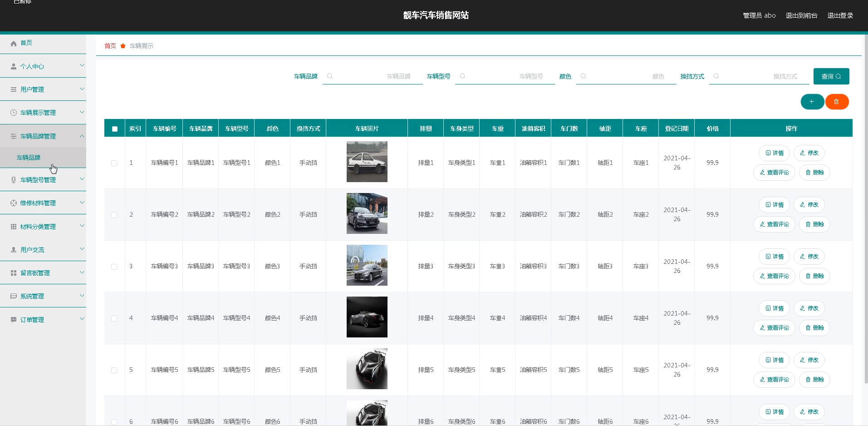This screenshot has width=868, height=426.
Task: Click the clock icon for 车辆展示管理
Action: point(14,113)
